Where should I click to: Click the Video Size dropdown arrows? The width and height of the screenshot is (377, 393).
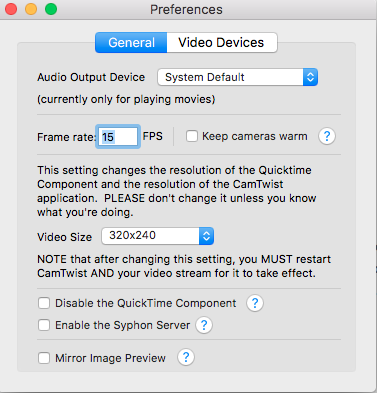(206, 236)
